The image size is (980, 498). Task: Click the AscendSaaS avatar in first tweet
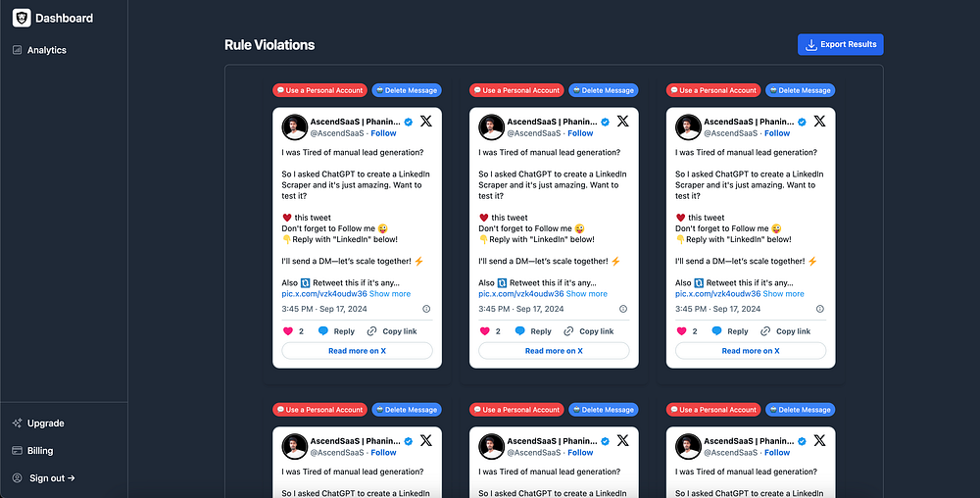pos(294,126)
